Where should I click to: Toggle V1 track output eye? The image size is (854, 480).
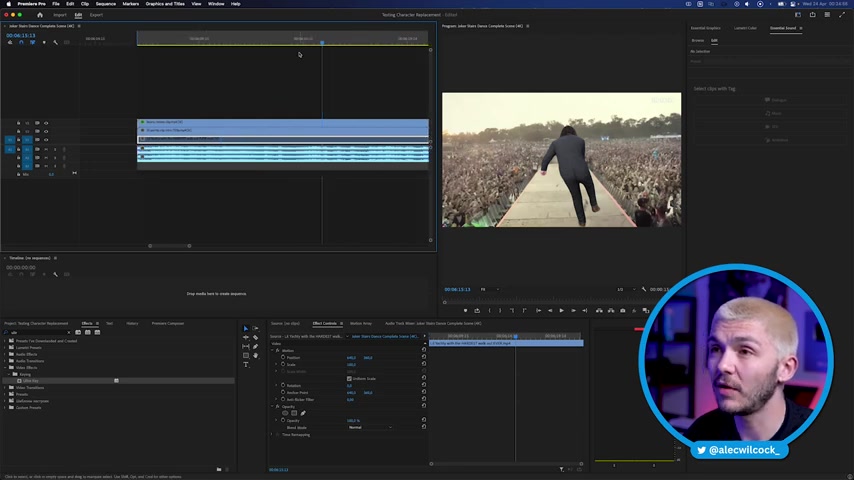click(x=46, y=139)
